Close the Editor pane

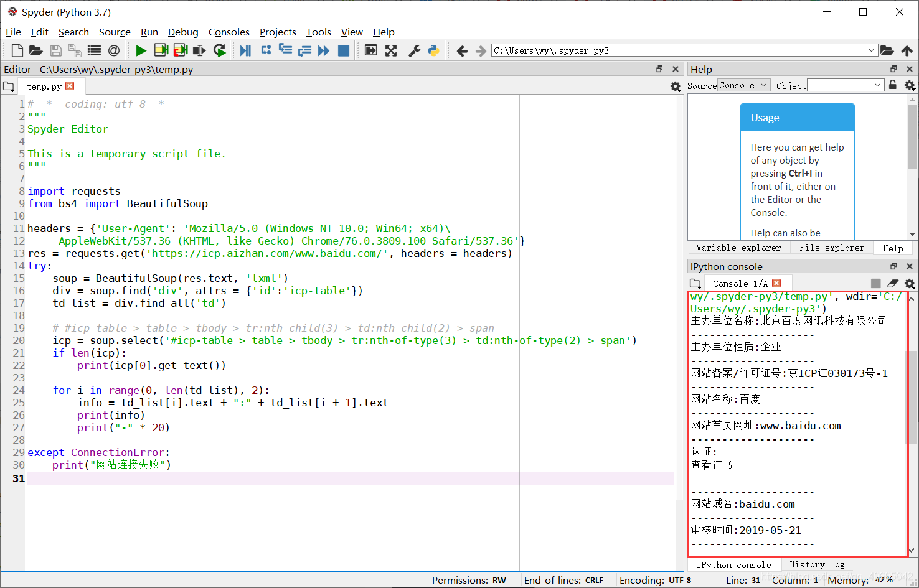click(x=676, y=69)
